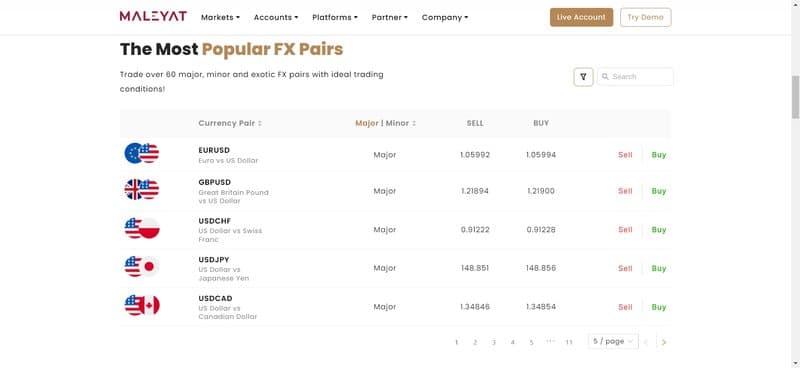The height and width of the screenshot is (368, 800).
Task: Open the Partner menu
Action: pos(390,17)
